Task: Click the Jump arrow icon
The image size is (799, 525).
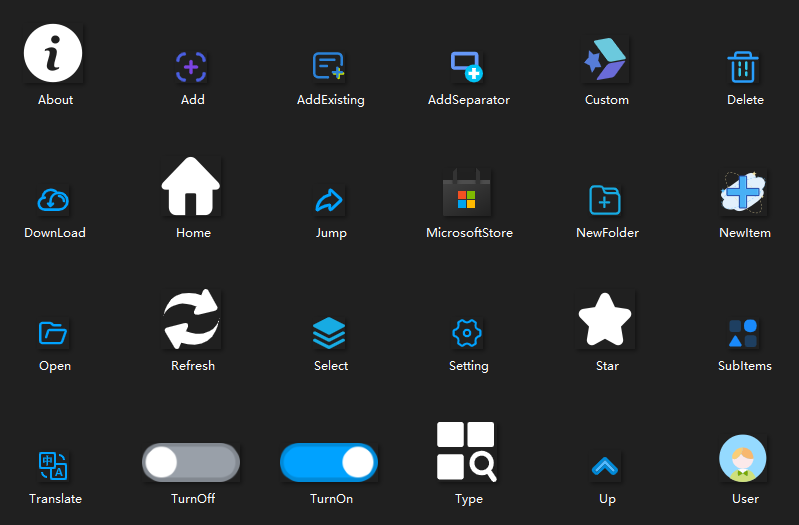Action: tap(329, 200)
